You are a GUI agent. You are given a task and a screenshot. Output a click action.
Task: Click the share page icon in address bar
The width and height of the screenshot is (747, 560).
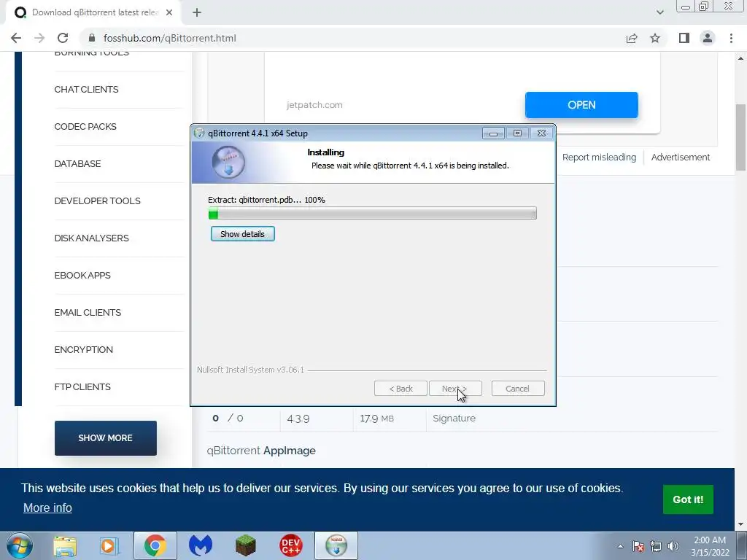(x=632, y=38)
